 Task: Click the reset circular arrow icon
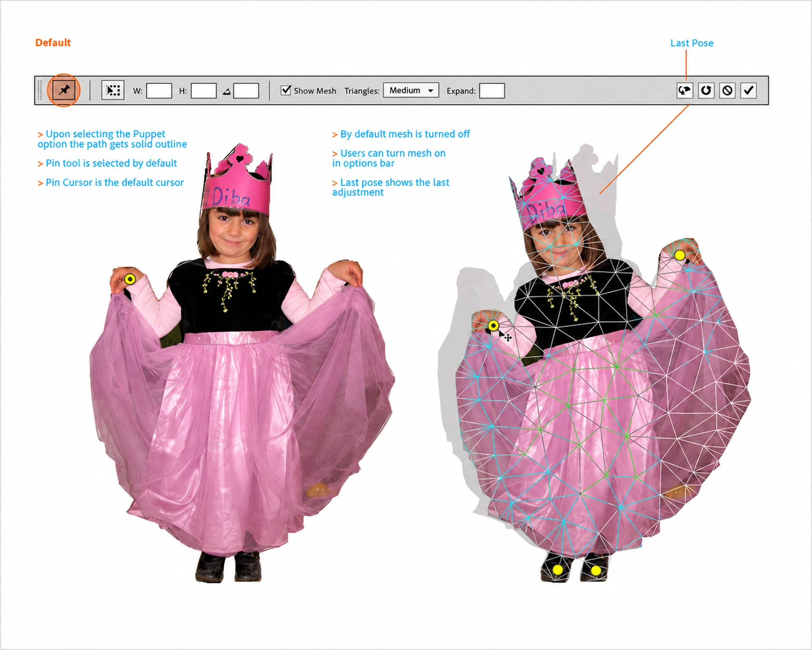click(x=706, y=90)
